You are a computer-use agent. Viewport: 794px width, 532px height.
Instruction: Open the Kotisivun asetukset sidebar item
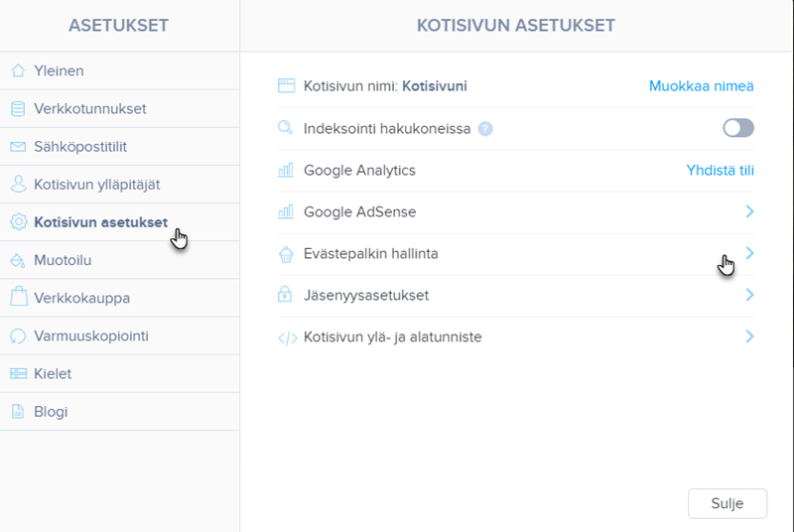100,222
